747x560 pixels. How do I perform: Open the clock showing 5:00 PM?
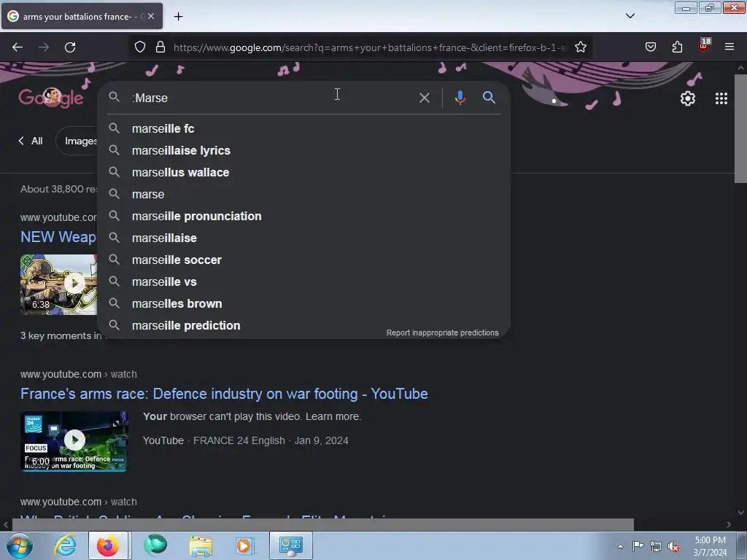pyautogui.click(x=710, y=546)
